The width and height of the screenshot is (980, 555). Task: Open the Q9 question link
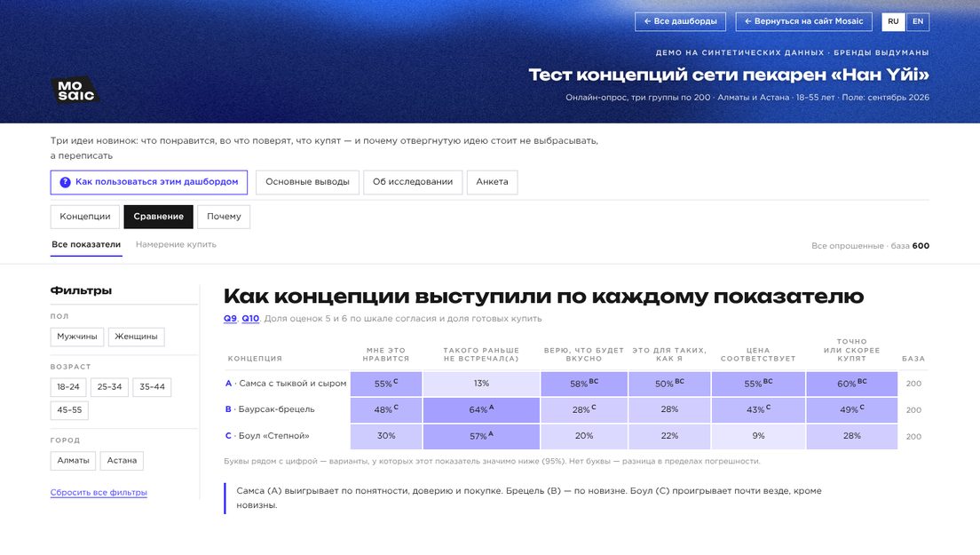(x=231, y=319)
